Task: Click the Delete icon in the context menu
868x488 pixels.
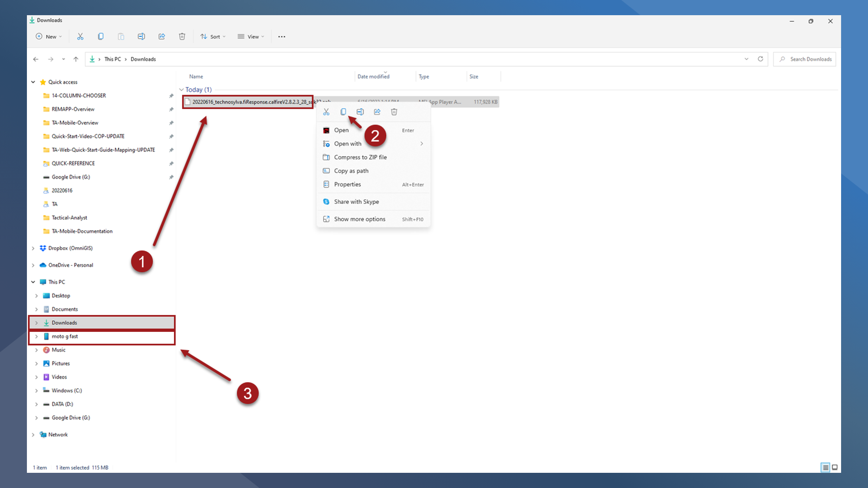Action: coord(394,112)
